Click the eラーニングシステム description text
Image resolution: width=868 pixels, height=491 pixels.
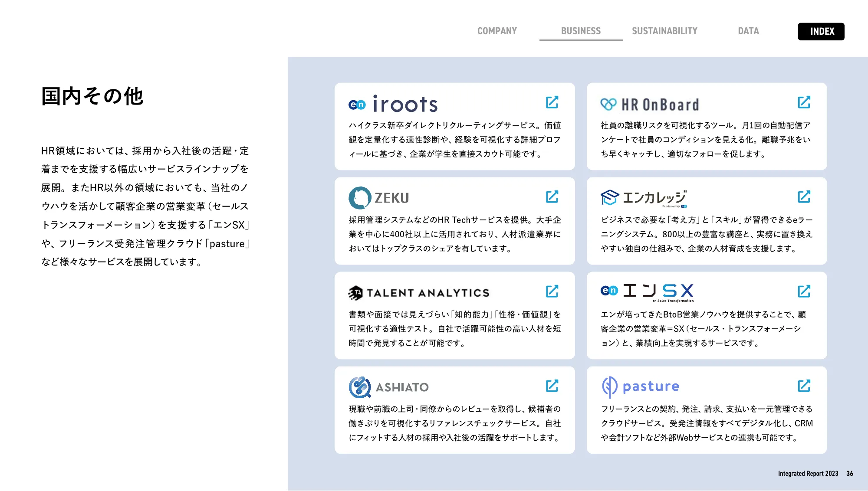tap(707, 234)
